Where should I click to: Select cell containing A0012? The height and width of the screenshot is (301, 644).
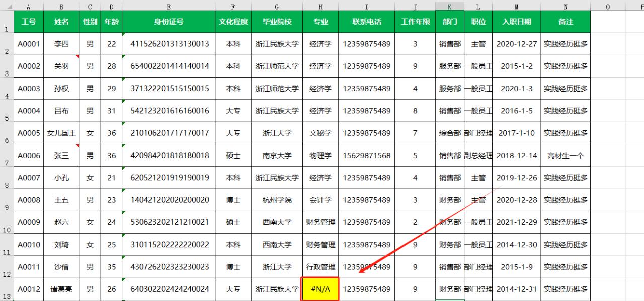point(29,289)
